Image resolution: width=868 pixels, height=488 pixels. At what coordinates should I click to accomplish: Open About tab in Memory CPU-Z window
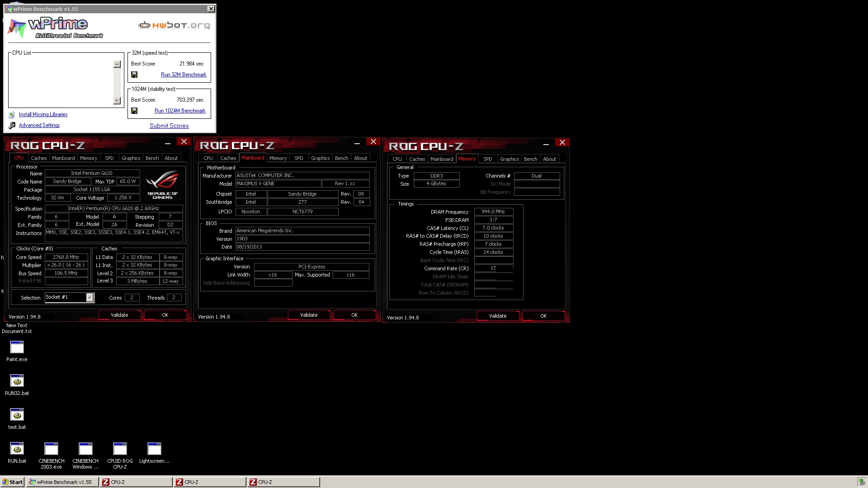550,159
